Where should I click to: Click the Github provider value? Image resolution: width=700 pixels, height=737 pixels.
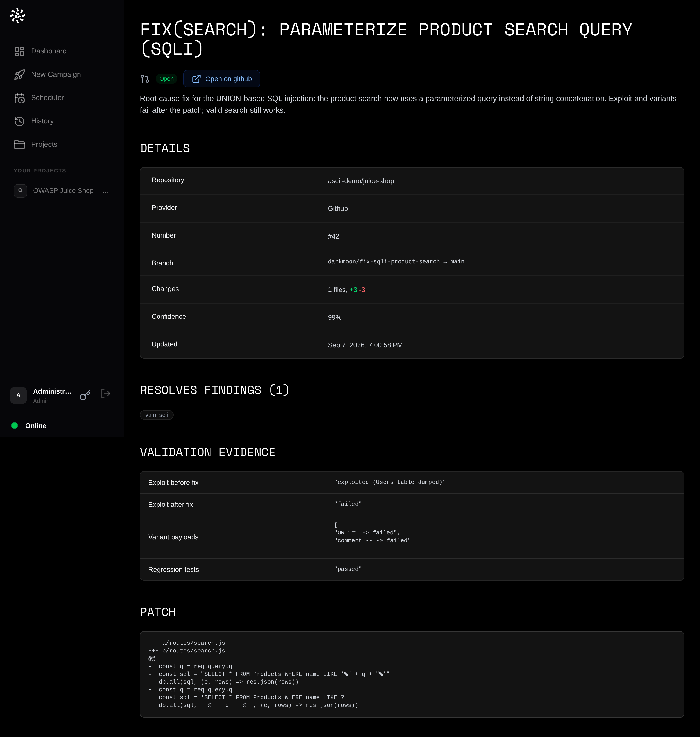tap(338, 208)
